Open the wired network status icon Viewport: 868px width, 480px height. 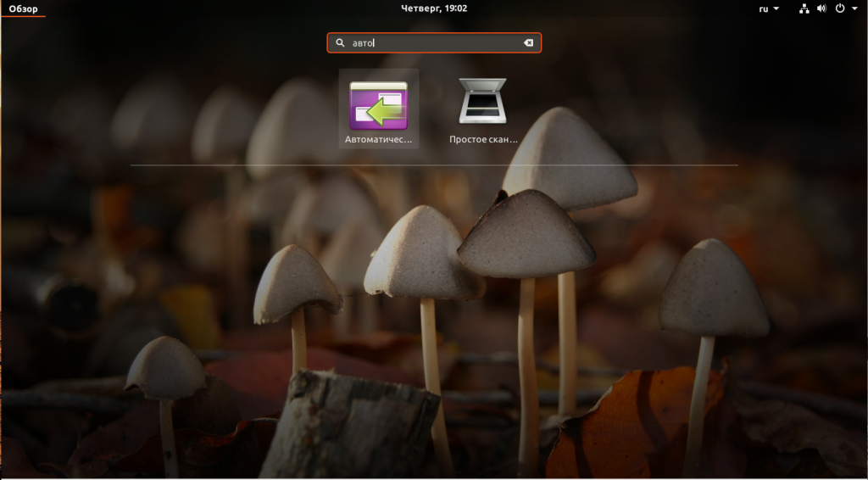tap(804, 8)
